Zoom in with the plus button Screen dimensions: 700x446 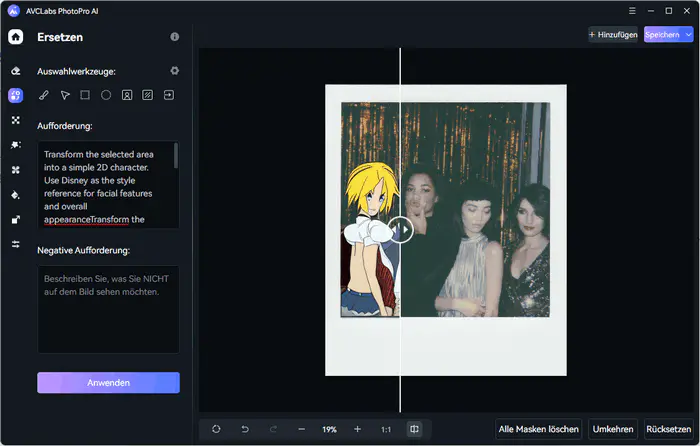(357, 429)
